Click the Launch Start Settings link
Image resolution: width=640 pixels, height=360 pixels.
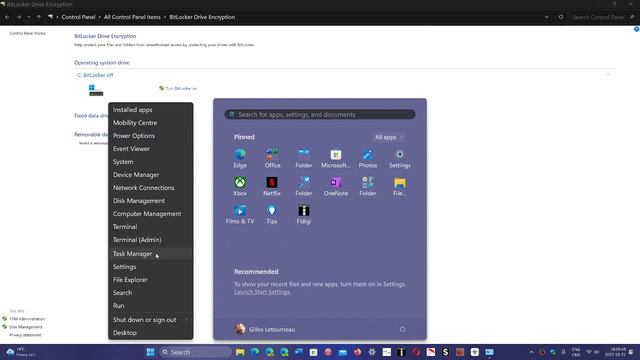click(262, 292)
